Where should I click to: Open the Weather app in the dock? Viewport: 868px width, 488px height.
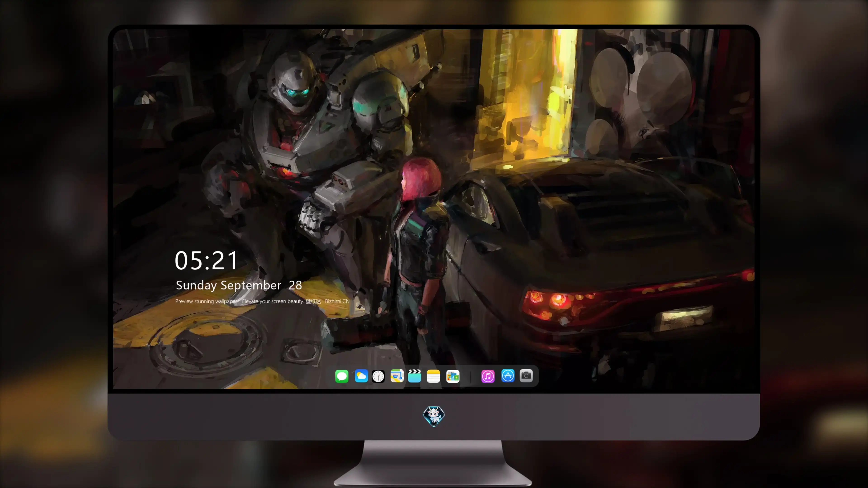(361, 376)
